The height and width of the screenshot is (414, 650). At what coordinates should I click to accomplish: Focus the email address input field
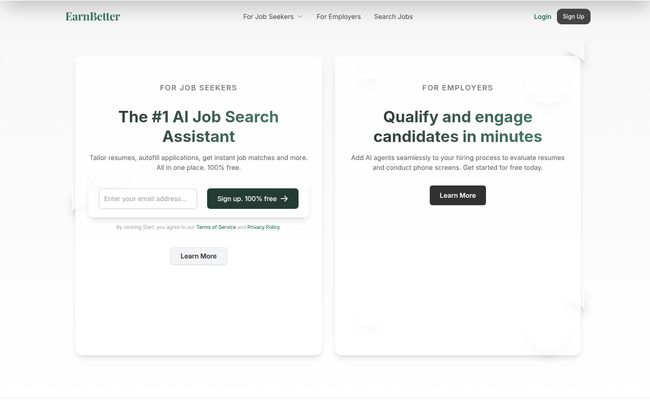click(x=148, y=199)
